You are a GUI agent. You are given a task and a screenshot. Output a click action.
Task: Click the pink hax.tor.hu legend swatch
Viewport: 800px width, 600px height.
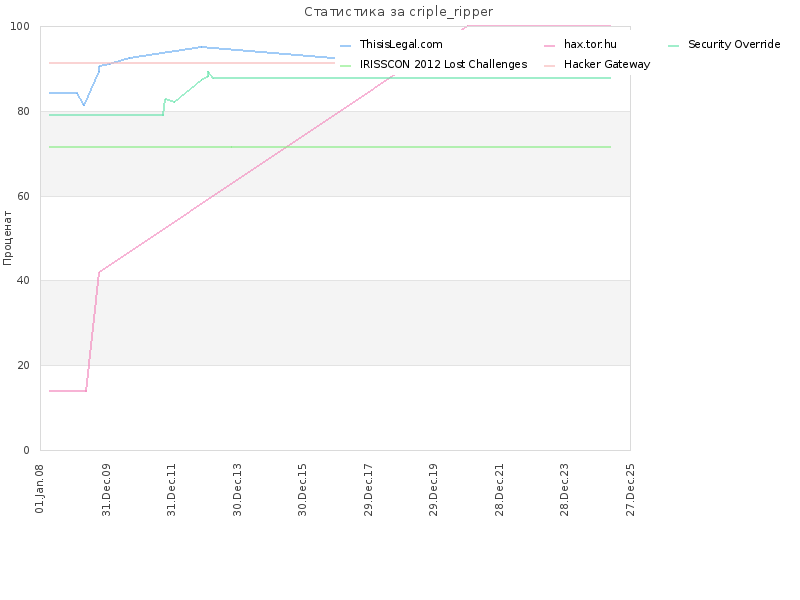[549, 46]
